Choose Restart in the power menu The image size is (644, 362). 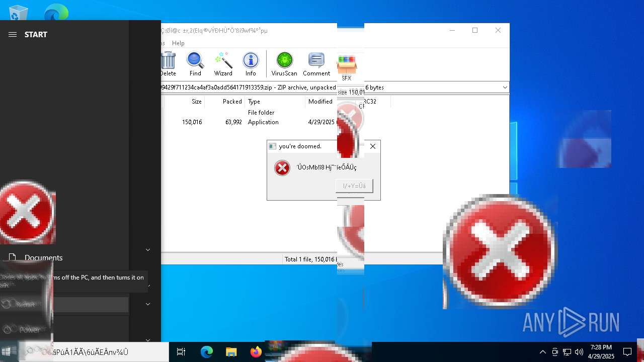click(x=25, y=304)
